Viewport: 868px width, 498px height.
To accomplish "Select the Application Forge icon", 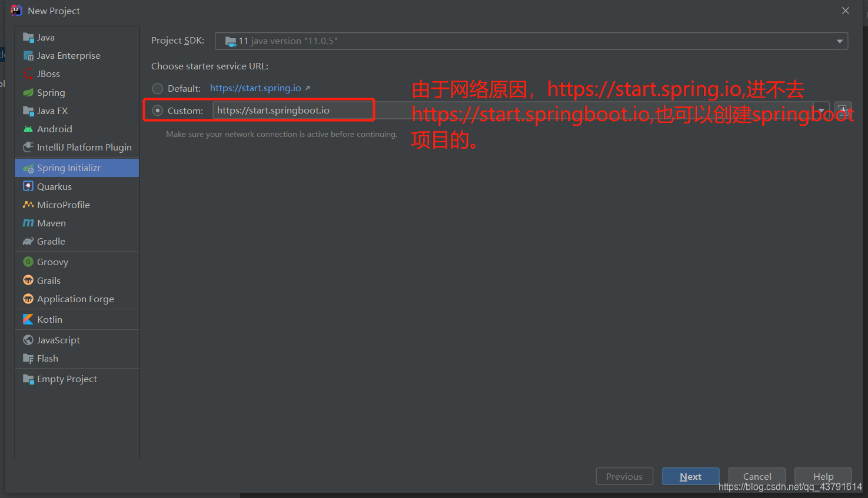I will coord(28,299).
